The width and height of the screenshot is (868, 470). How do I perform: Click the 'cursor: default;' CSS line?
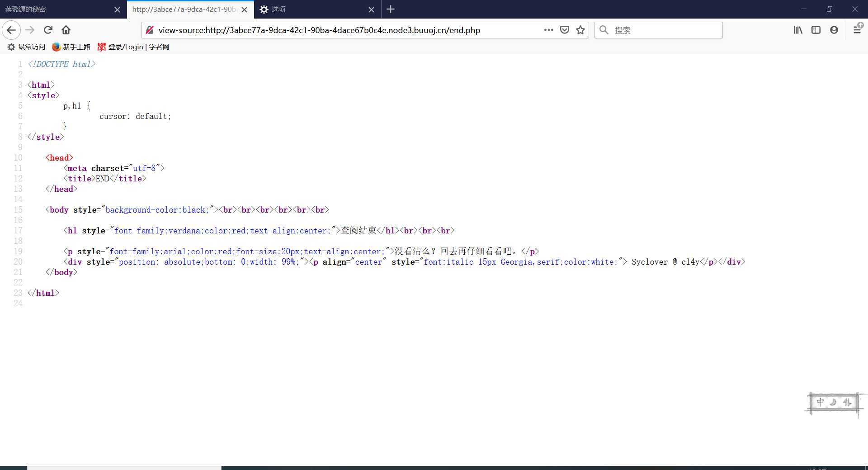pyautogui.click(x=135, y=116)
